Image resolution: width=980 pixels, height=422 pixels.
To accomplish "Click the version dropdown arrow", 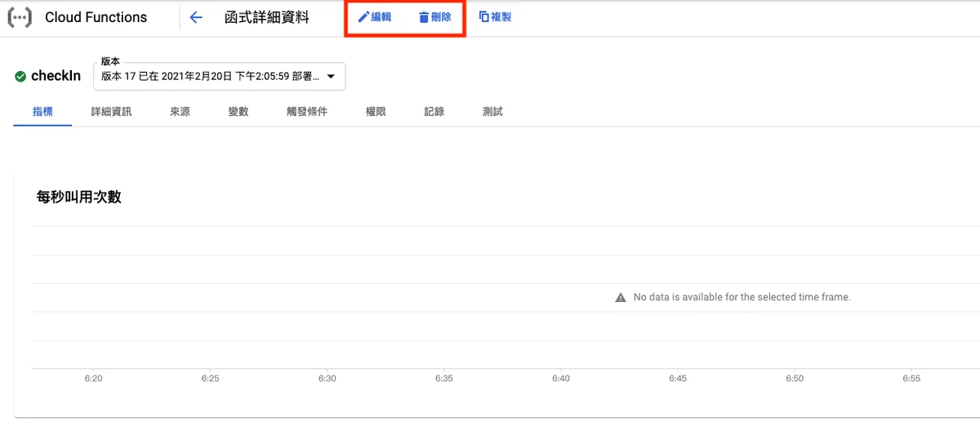I will [331, 77].
